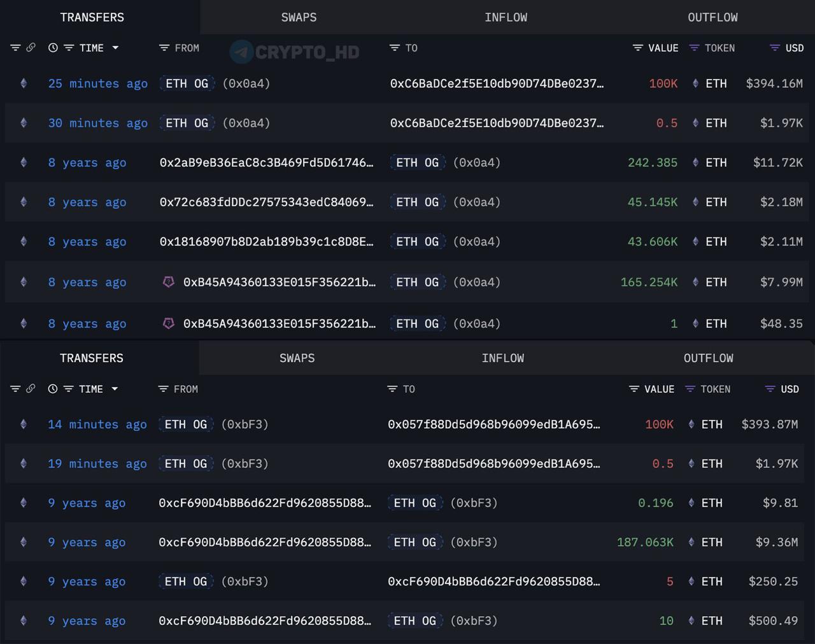Click the link icon in the upper table header
This screenshot has width=815, height=644.
coord(31,48)
